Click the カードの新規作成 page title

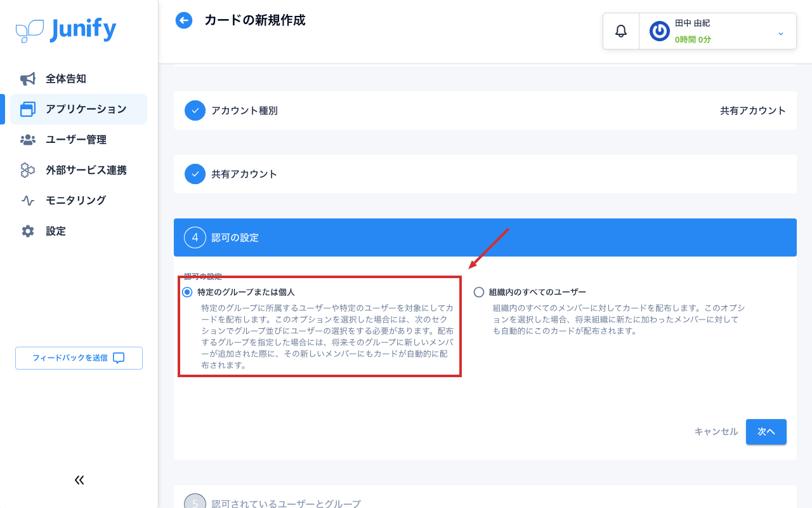(255, 20)
